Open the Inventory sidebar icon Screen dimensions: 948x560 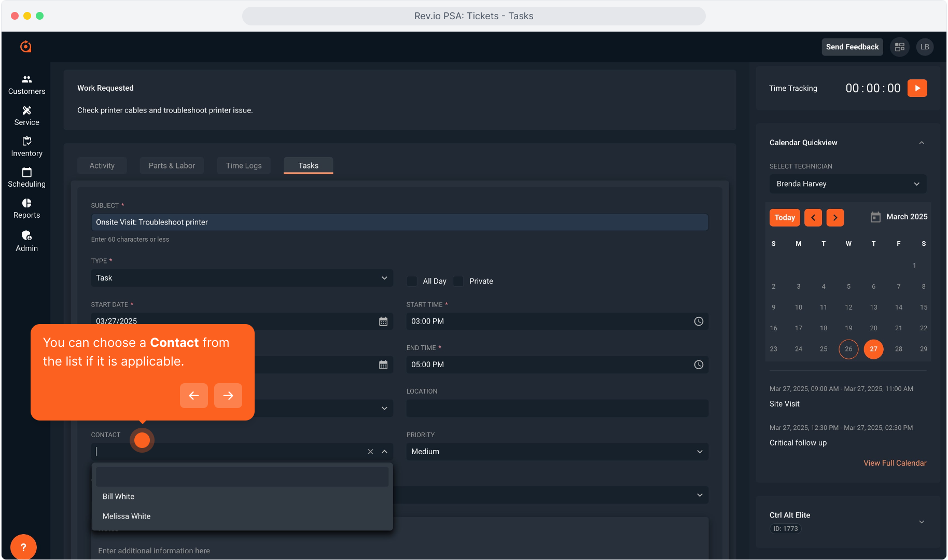coord(26,147)
